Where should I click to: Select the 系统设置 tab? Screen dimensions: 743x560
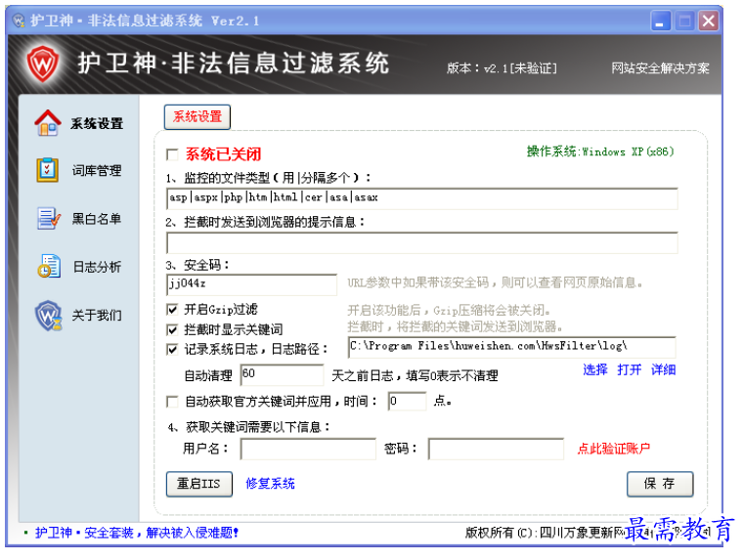[197, 117]
